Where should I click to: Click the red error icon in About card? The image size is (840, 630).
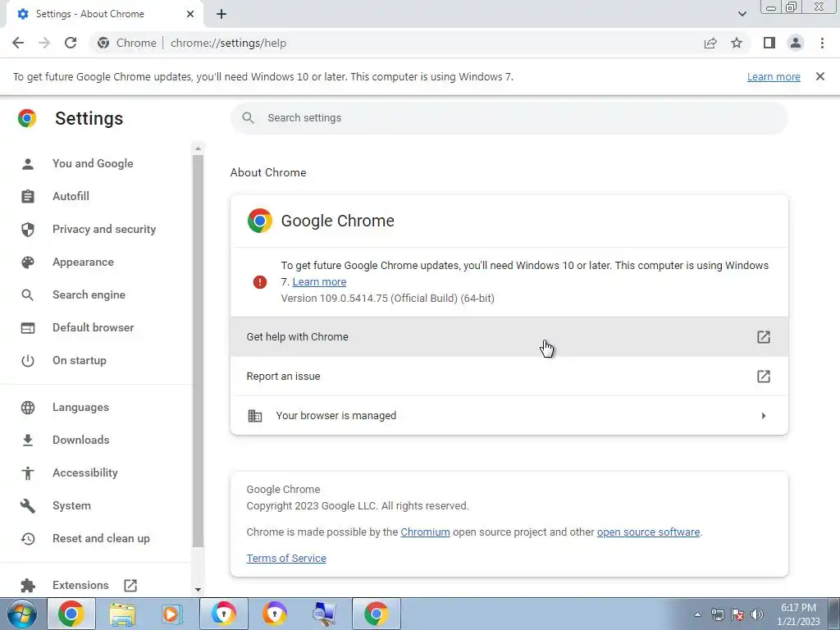[x=260, y=282]
